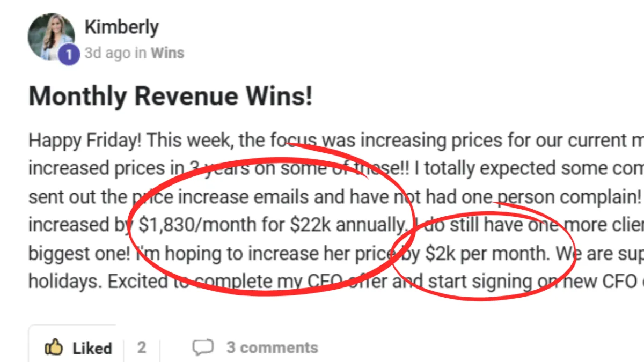Click the Happy Friday! opening sentence

[85, 142]
